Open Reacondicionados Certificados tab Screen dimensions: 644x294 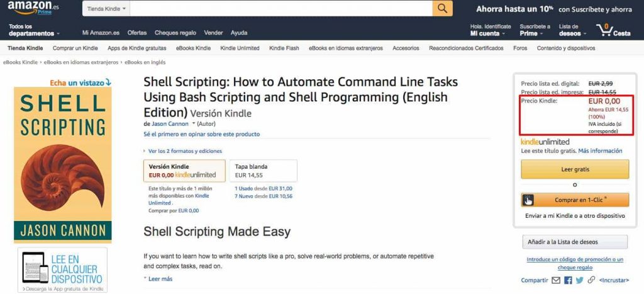coord(466,48)
